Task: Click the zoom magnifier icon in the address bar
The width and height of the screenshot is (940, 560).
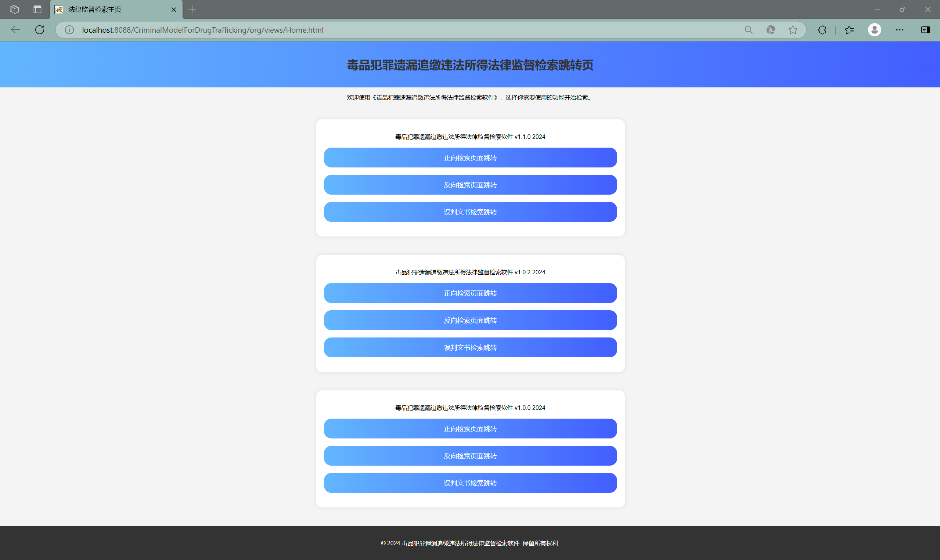Action: (x=749, y=30)
